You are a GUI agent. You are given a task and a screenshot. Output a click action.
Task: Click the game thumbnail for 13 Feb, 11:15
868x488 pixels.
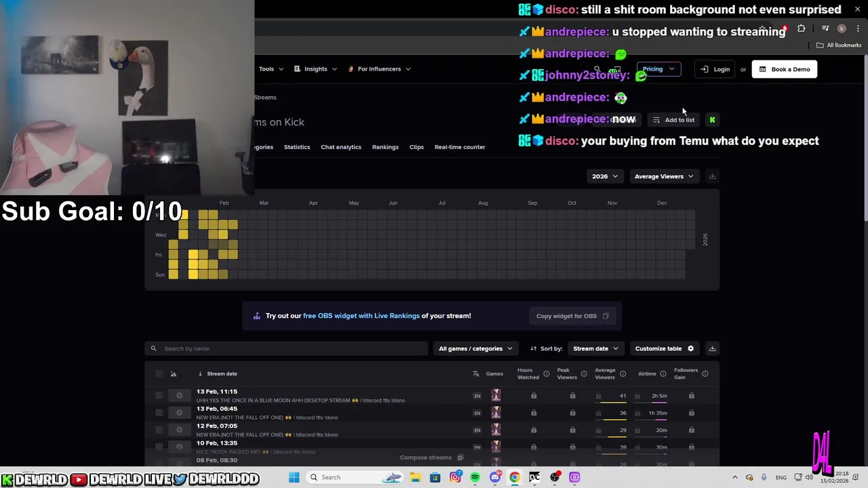coord(496,396)
